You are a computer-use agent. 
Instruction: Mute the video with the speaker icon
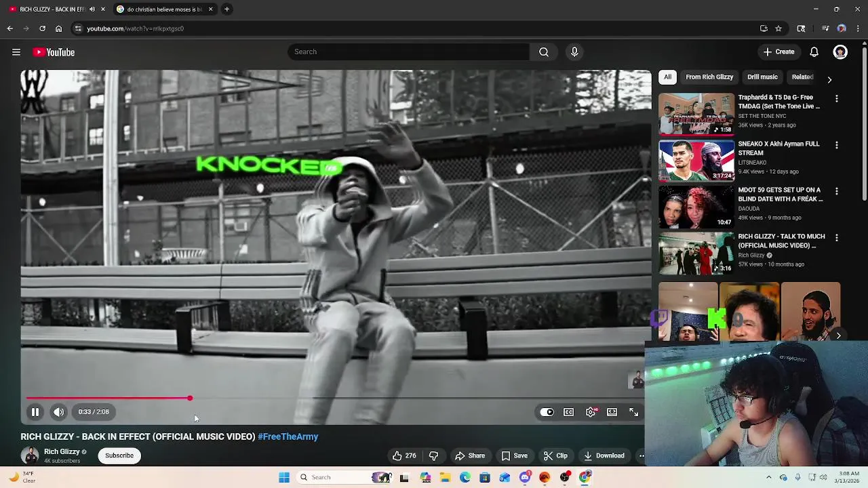tap(59, 412)
